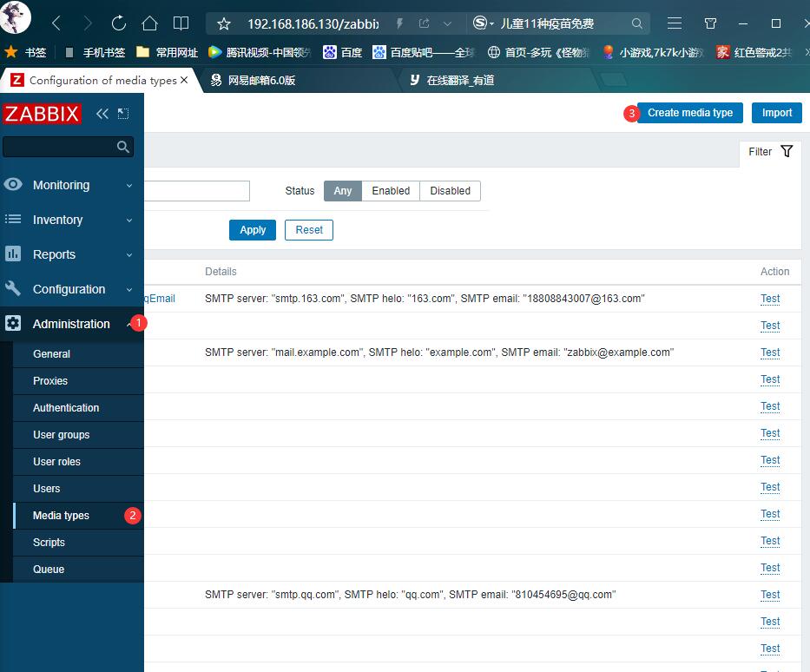Viewport: 810px width, 672px height.
Task: Click the Apply filter button
Action: (253, 230)
